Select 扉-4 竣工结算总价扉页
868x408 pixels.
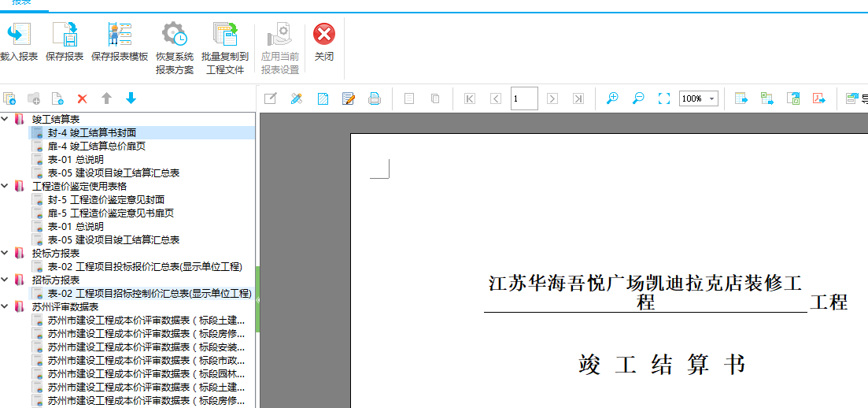click(x=96, y=146)
